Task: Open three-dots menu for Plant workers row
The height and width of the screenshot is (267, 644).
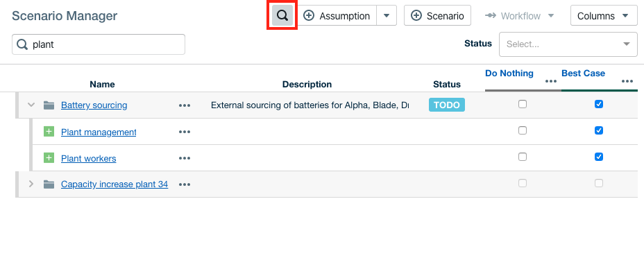Action: (185, 158)
